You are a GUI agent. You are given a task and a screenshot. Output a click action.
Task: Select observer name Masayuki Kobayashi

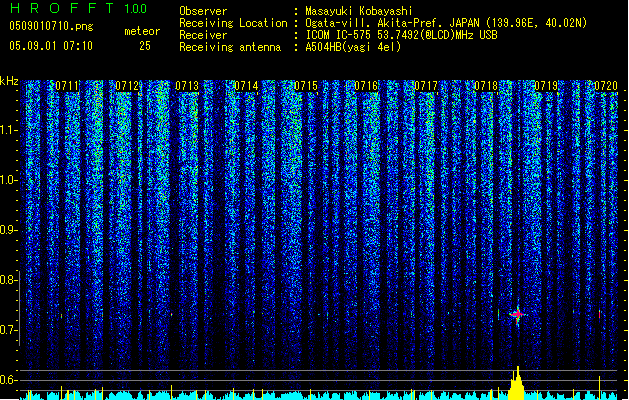pyautogui.click(x=359, y=11)
